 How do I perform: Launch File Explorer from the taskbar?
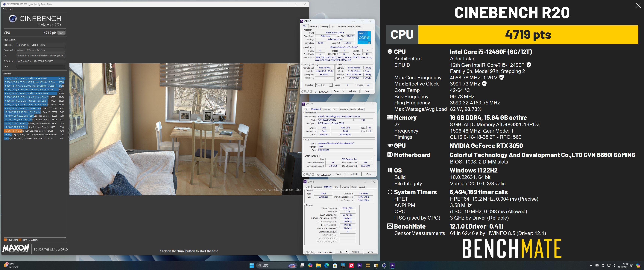[318, 265]
